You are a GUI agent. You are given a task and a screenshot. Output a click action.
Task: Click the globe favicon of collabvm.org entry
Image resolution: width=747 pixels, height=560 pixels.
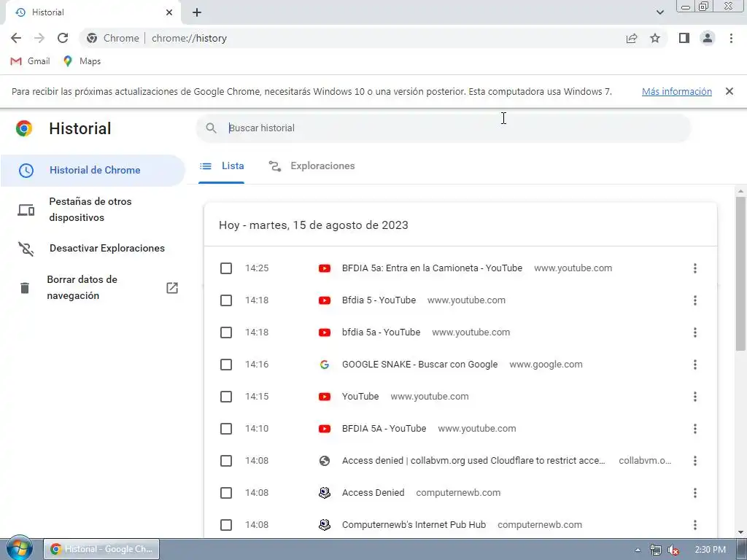[325, 461]
